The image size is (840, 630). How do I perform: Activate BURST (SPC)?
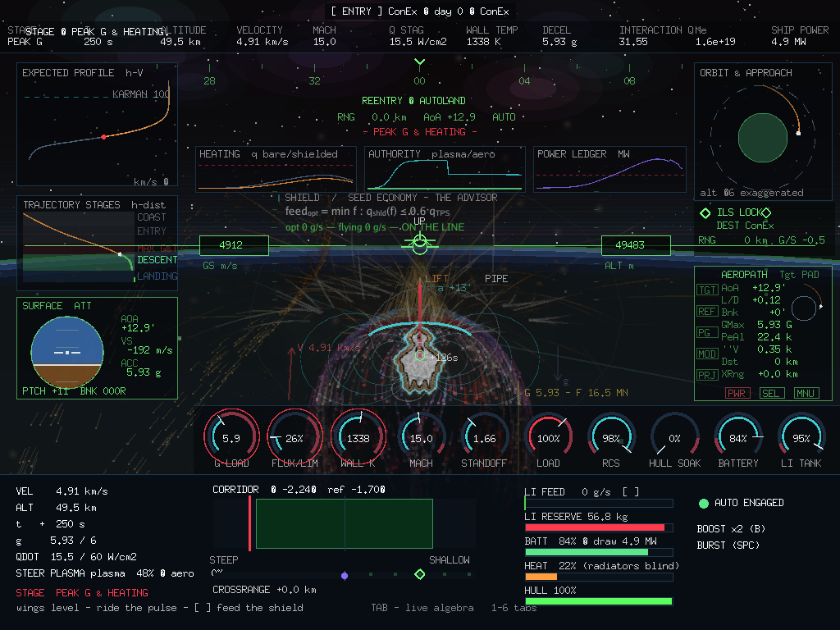click(x=728, y=546)
